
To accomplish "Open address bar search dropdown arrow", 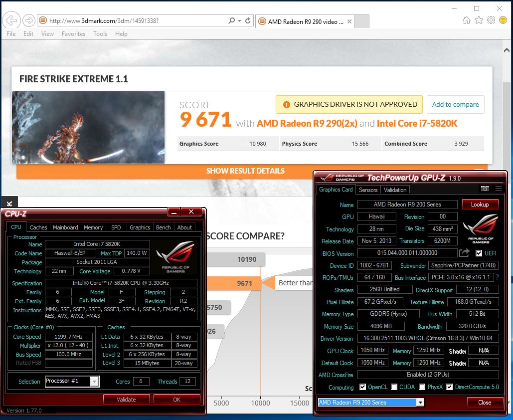I will tap(239, 20).
